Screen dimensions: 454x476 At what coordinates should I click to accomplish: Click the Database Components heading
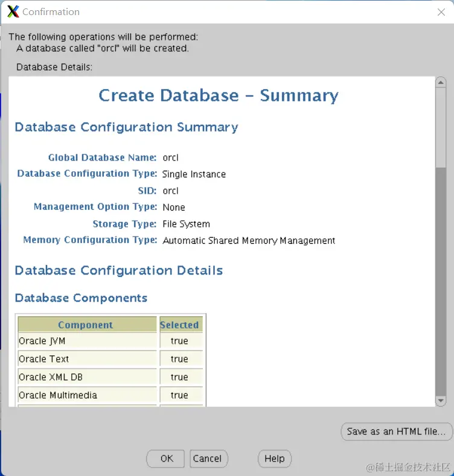point(81,298)
